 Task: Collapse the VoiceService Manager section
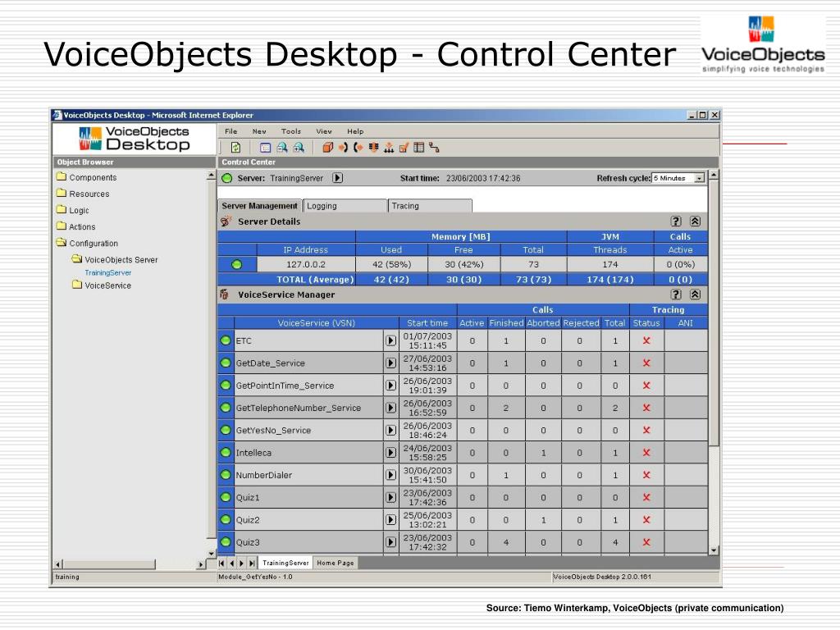pyautogui.click(x=696, y=294)
